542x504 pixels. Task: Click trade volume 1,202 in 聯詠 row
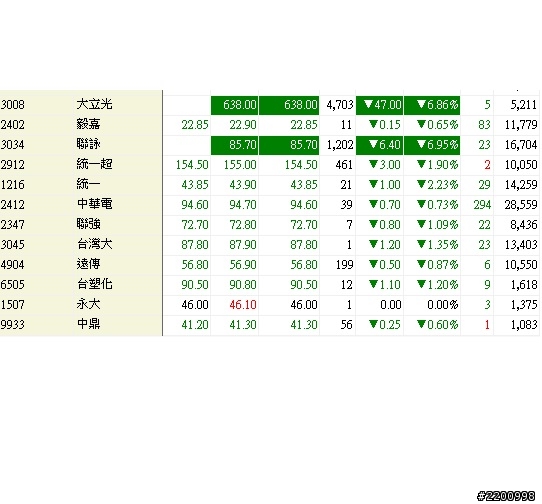click(x=340, y=145)
